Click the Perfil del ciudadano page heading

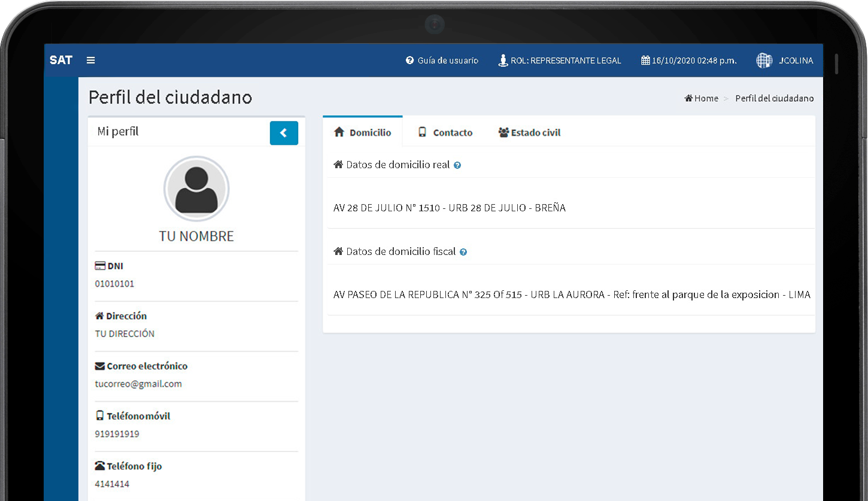(x=171, y=98)
